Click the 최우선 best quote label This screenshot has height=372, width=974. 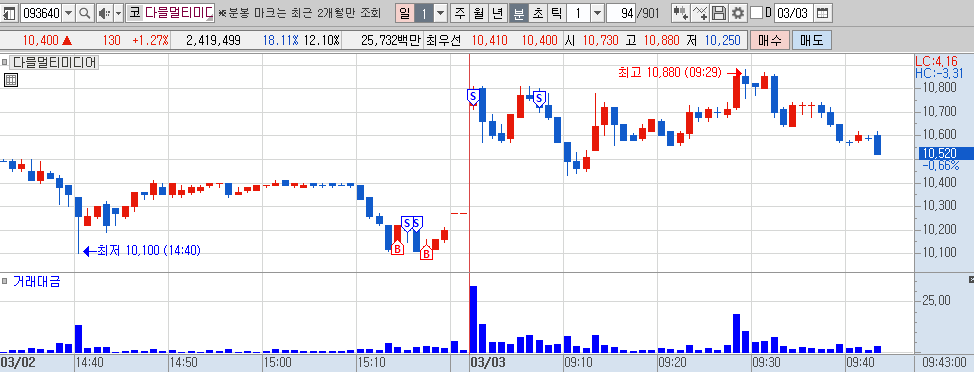444,41
